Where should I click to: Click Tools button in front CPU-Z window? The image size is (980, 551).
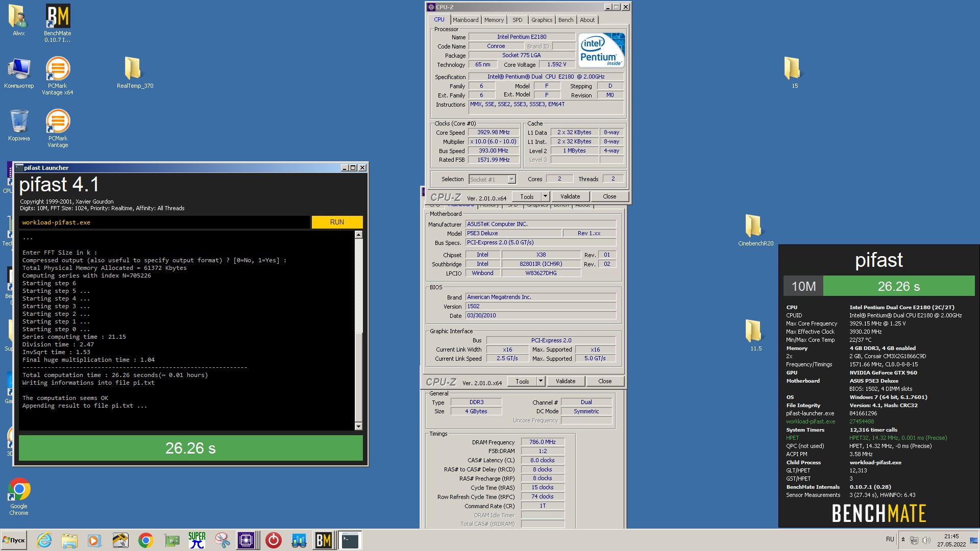[527, 196]
